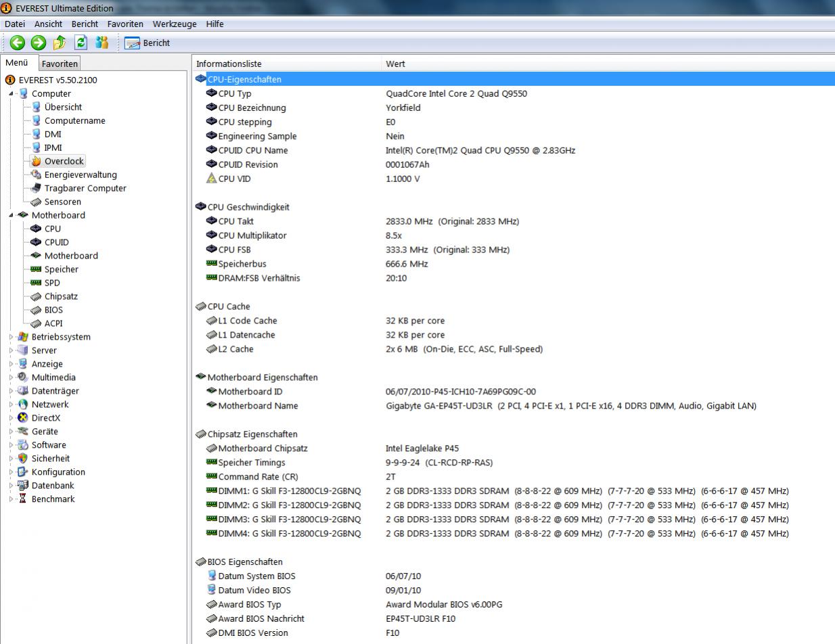Open the Favoriten menu in menu bar

click(125, 24)
